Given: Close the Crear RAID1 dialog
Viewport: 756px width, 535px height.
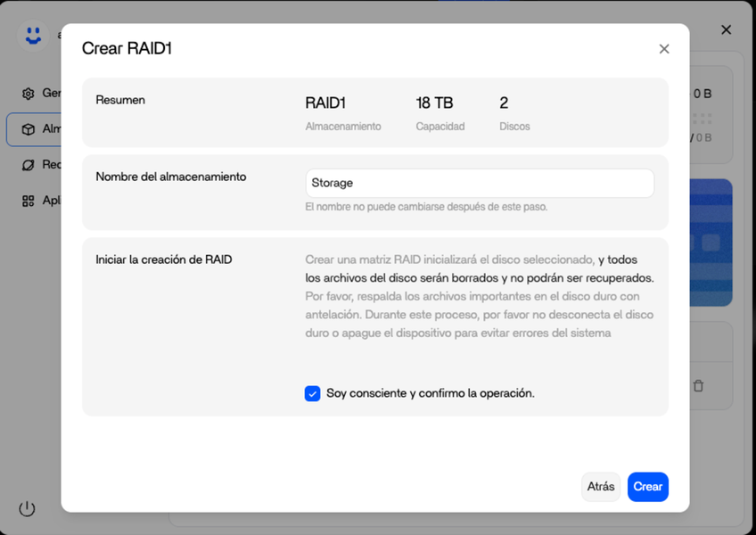Looking at the screenshot, I should tap(664, 49).
